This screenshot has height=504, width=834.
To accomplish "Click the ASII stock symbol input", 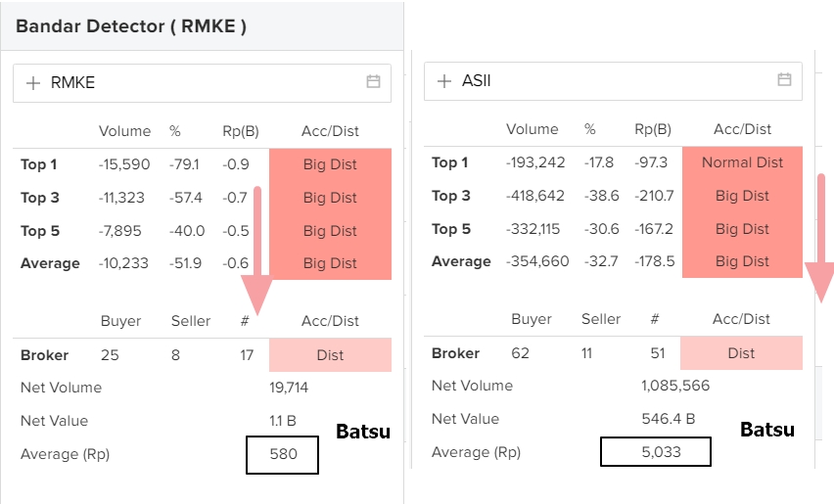I will pyautogui.click(x=607, y=81).
